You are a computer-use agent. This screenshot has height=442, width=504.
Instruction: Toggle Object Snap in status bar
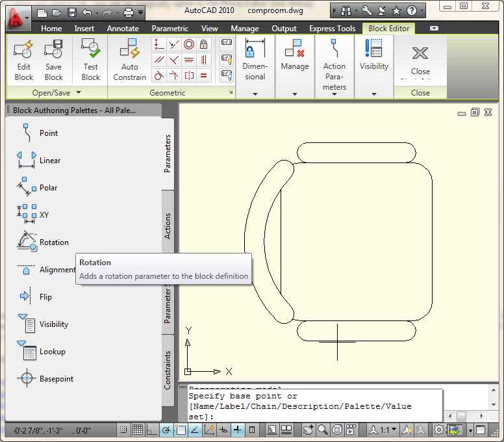click(x=181, y=430)
